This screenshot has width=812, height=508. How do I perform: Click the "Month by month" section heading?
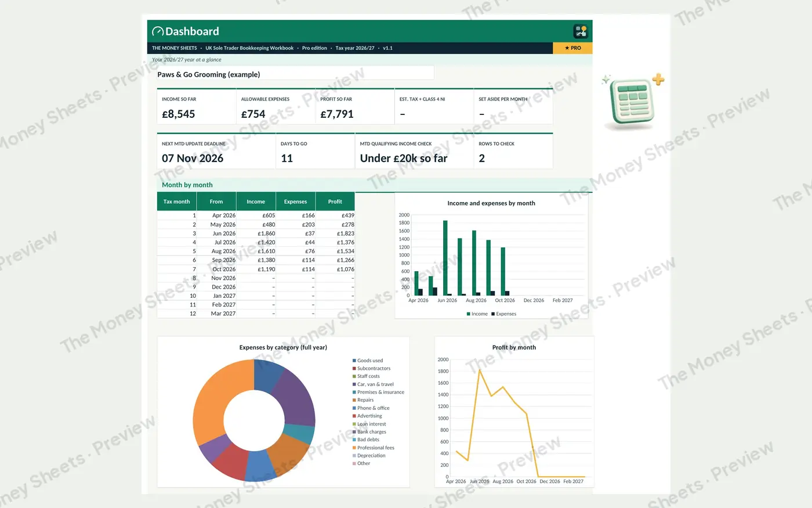pos(187,185)
